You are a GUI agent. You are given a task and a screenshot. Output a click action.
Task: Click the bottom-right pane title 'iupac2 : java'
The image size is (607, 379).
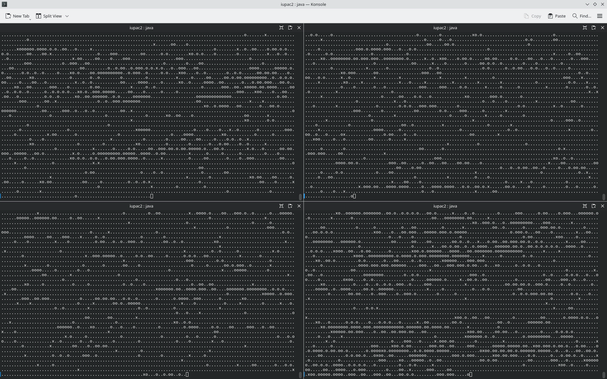(x=445, y=206)
